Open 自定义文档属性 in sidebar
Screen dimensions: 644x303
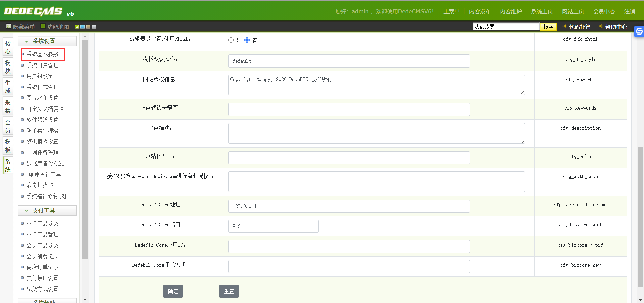pyautogui.click(x=45, y=109)
